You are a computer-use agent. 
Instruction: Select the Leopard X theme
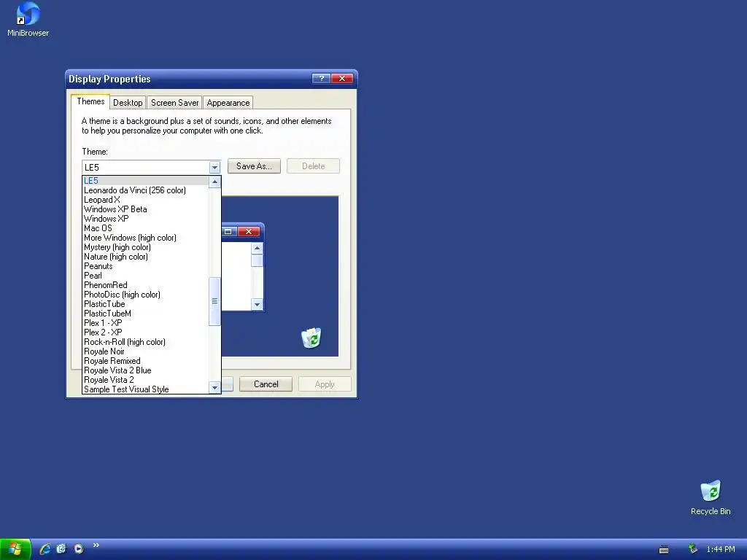(x=145, y=200)
